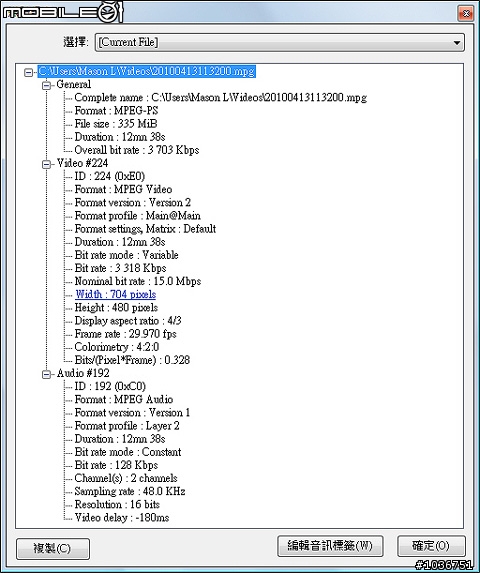Select Video delay : -180ms row

122,518
